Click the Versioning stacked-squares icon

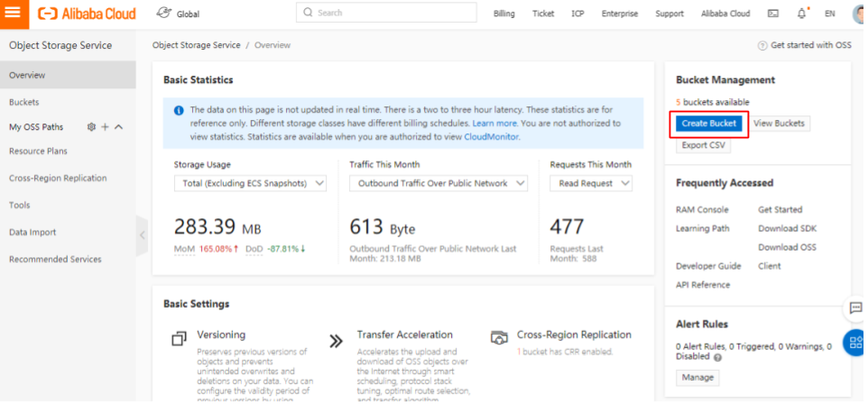179,338
